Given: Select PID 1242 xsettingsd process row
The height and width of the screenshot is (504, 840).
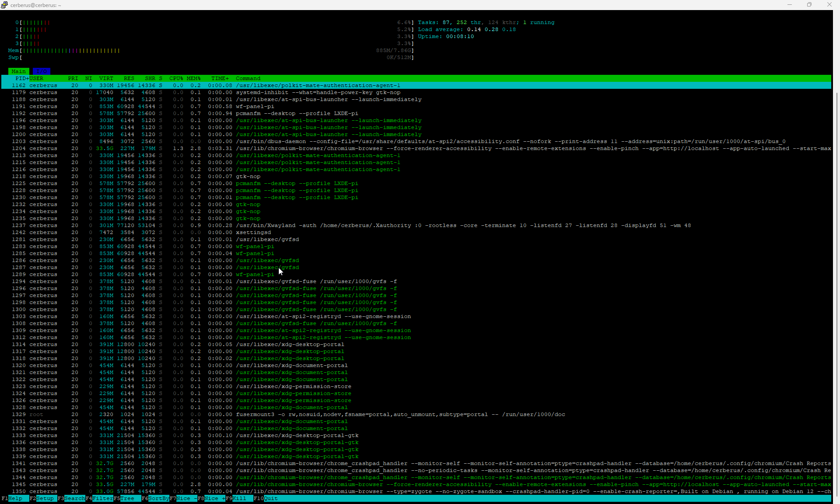Looking at the screenshot, I should pyautogui.click(x=416, y=232).
